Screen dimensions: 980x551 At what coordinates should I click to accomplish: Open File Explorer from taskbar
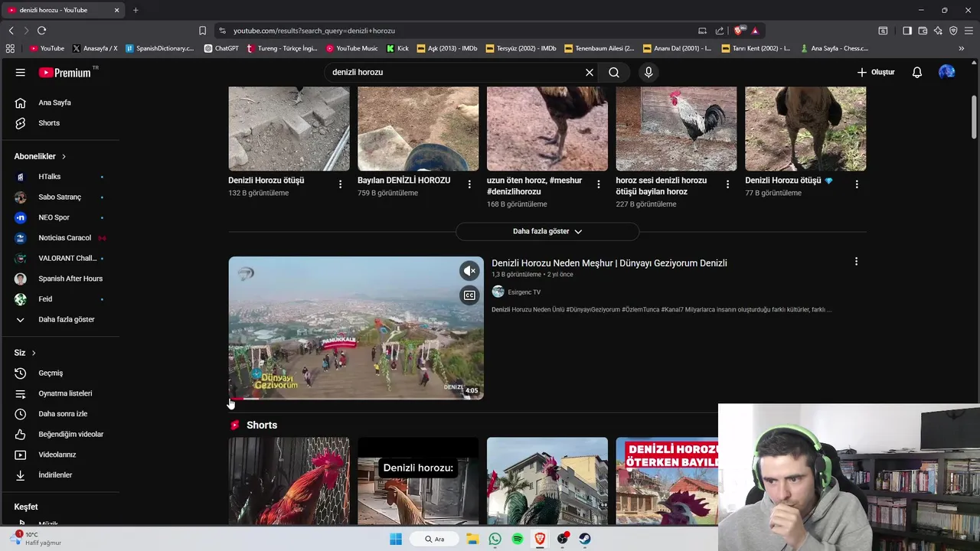pos(472,539)
